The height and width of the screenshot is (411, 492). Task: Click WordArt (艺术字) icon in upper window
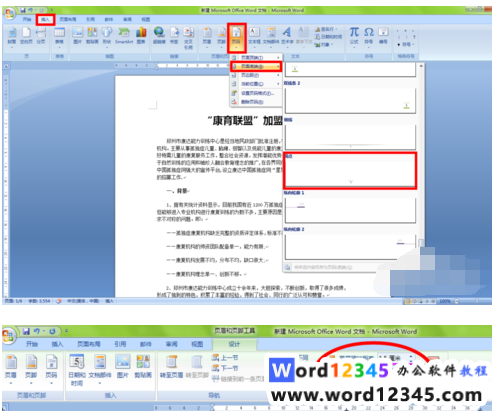coord(287,37)
